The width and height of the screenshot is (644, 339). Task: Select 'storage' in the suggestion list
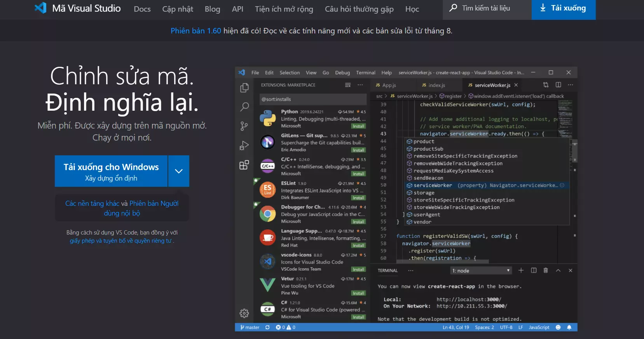pos(487,193)
